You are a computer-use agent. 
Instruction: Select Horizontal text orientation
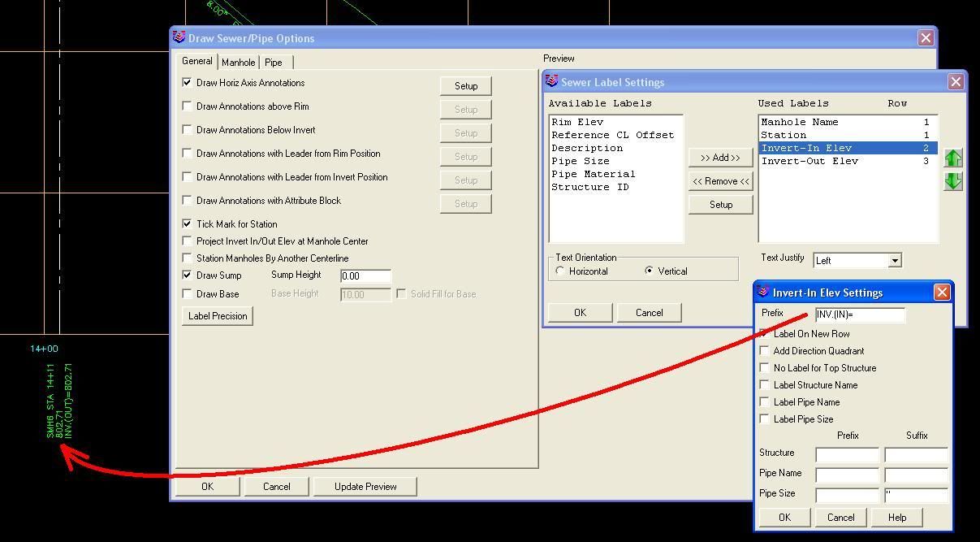(x=560, y=271)
